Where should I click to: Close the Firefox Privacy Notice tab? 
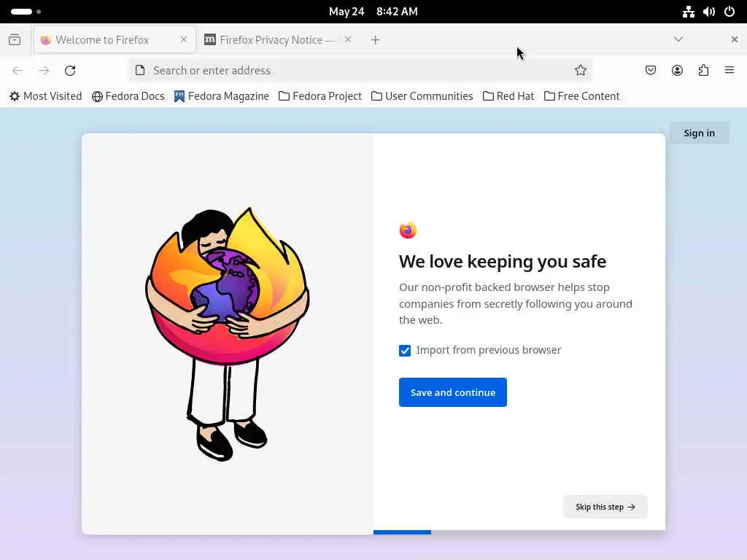pyautogui.click(x=348, y=39)
